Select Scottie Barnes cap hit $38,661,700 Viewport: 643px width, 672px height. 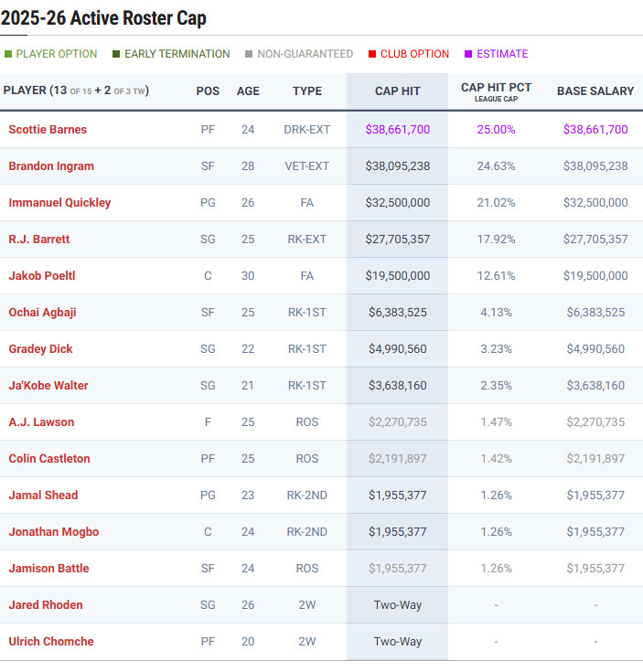397,130
